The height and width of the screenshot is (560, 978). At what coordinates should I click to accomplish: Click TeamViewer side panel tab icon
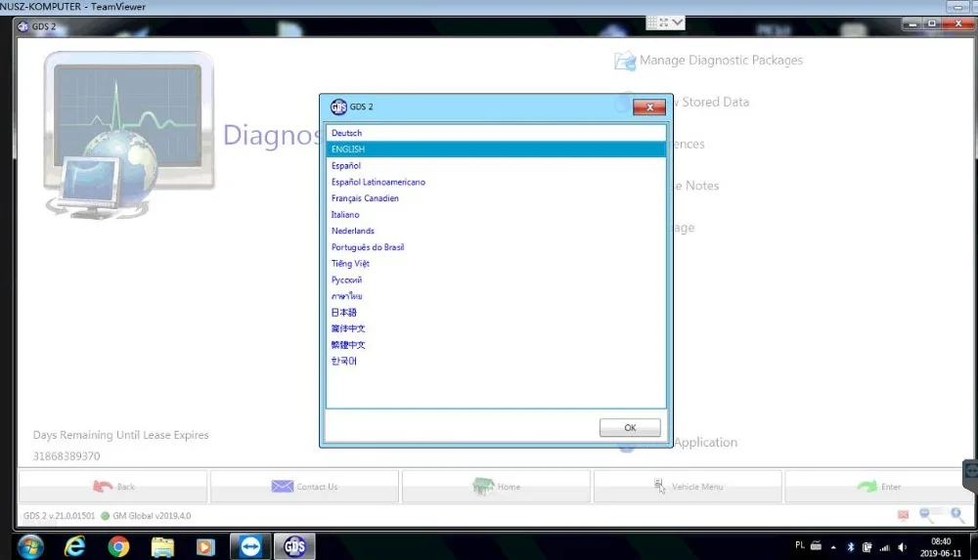coord(971,470)
